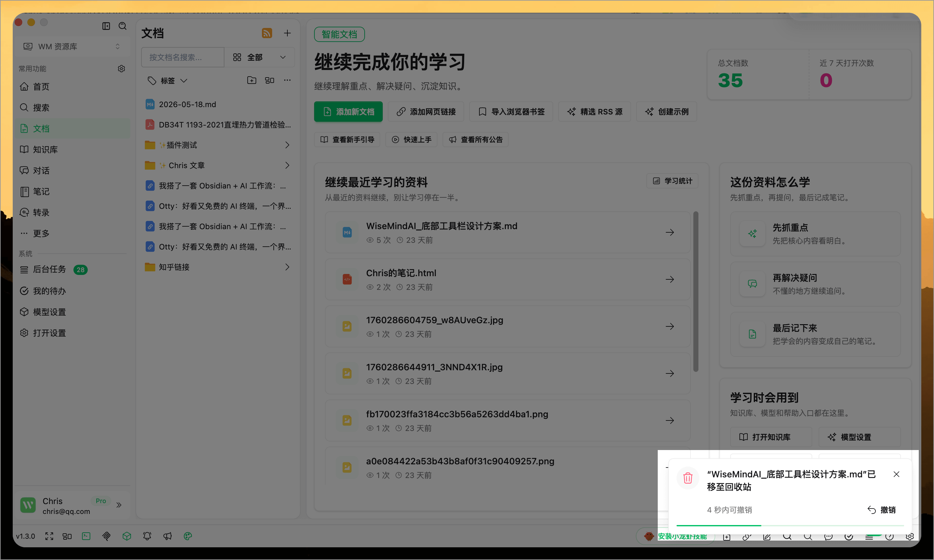Click the trash icon in the toast notification

pyautogui.click(x=688, y=478)
